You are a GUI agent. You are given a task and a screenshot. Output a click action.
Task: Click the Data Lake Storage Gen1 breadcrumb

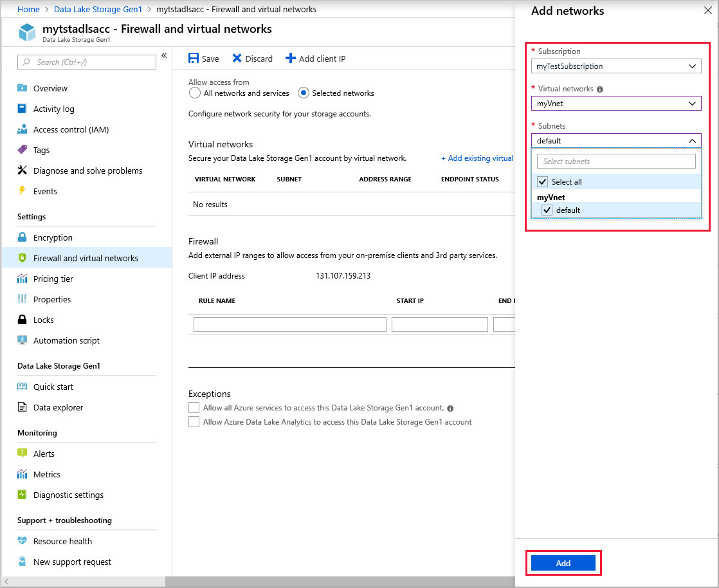(x=98, y=10)
